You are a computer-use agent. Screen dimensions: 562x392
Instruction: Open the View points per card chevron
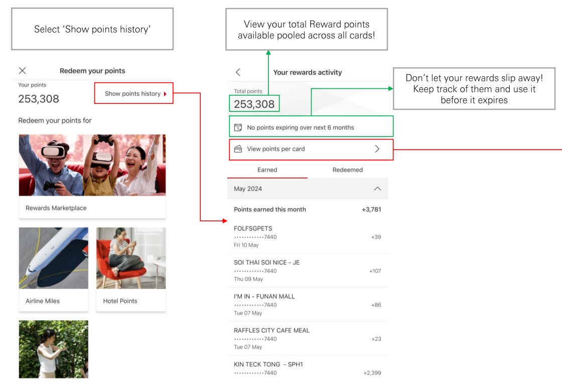click(377, 149)
